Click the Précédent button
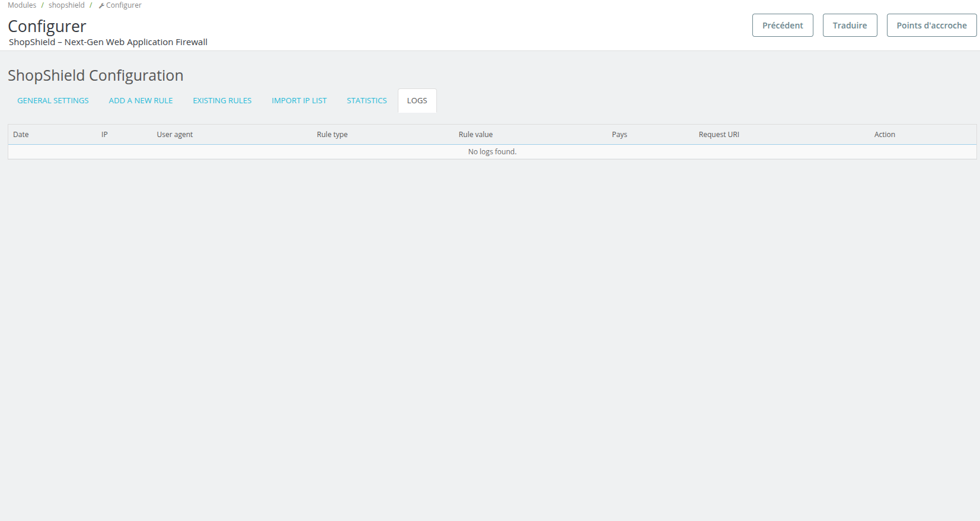 click(x=783, y=26)
